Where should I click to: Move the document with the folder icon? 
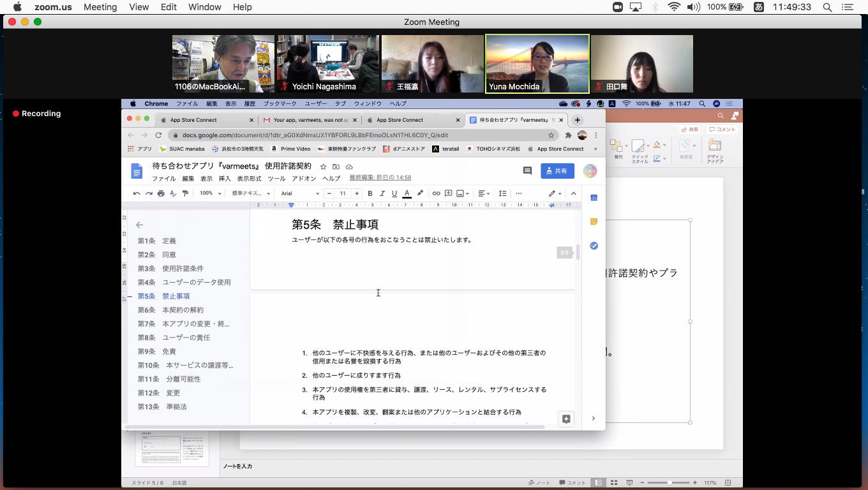(336, 167)
